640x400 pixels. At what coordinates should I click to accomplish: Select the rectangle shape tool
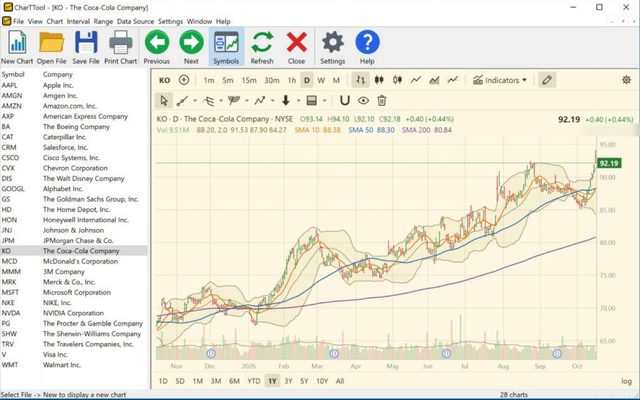311,100
